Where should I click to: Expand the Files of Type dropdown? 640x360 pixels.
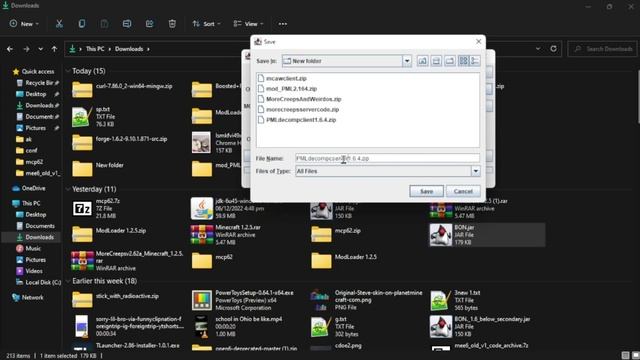pyautogui.click(x=476, y=171)
